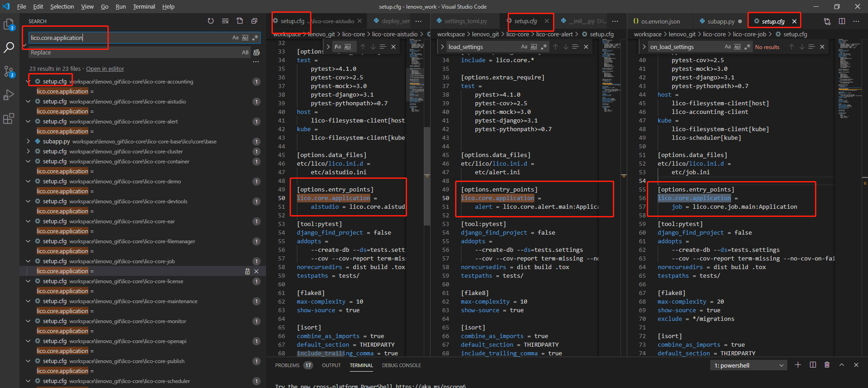Screen dimensions: 868x388
Task: Toggle find in selection in load_settings widget
Action: pos(576,47)
